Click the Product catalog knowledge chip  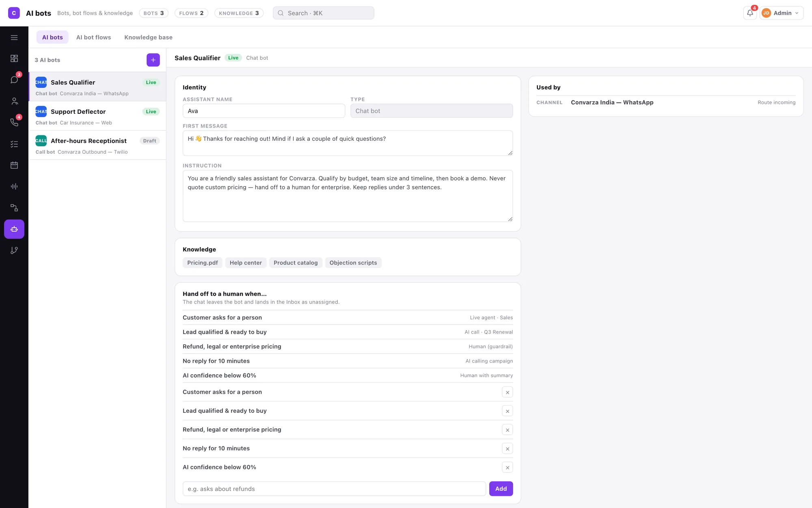point(296,263)
